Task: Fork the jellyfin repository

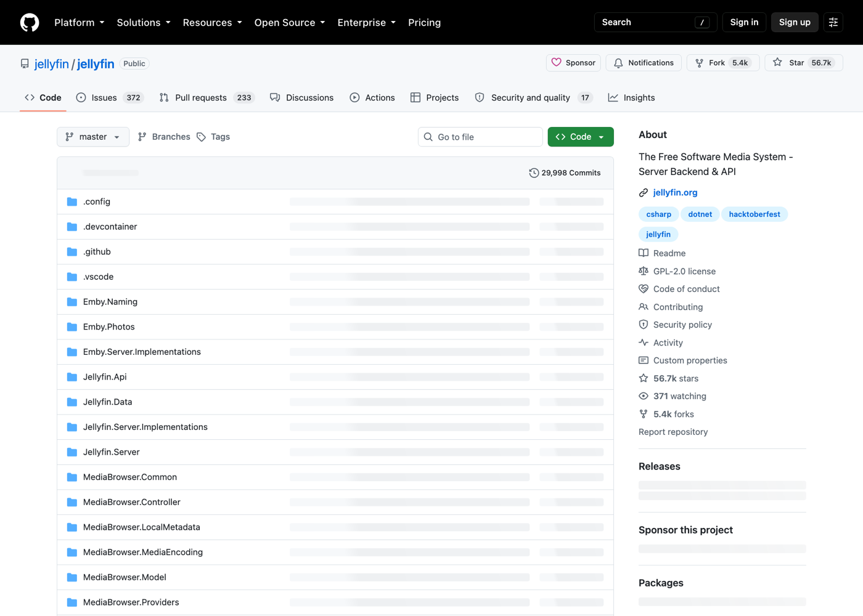Action: click(x=722, y=63)
